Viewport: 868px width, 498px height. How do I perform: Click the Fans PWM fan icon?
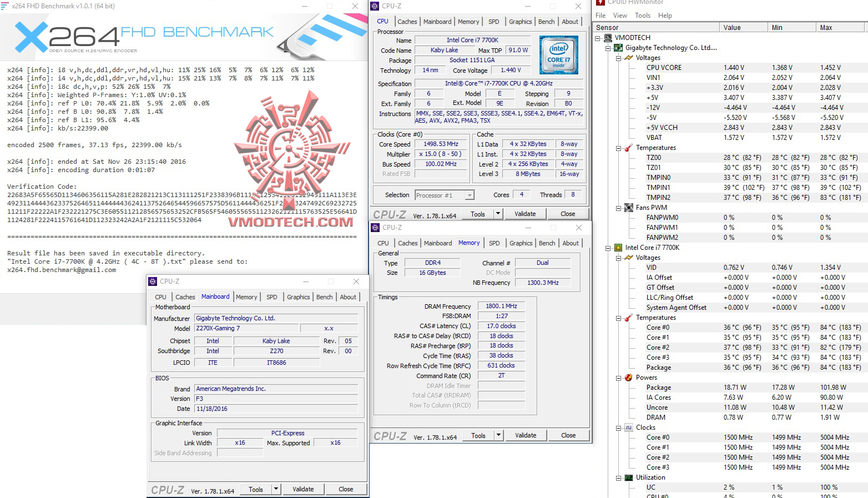pyautogui.click(x=629, y=208)
